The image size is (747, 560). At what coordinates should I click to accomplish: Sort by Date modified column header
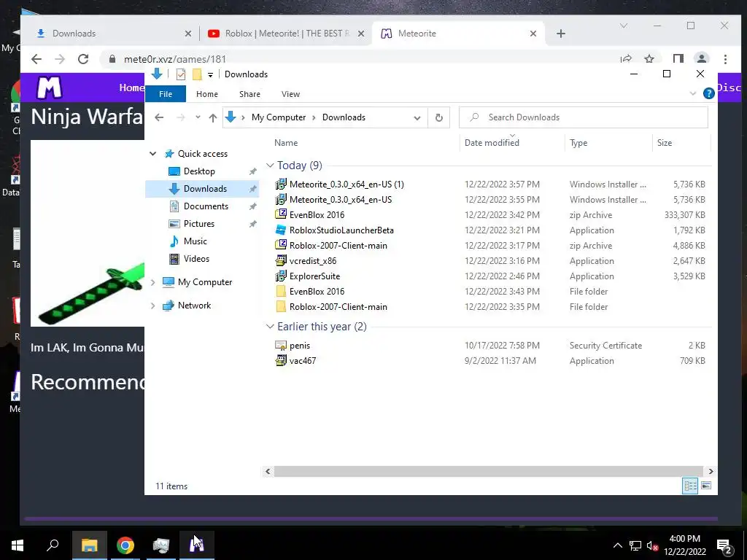pyautogui.click(x=492, y=142)
